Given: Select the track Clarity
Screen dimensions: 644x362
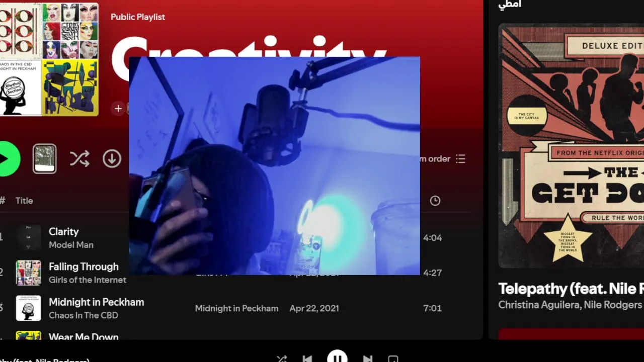Looking at the screenshot, I should (x=63, y=232).
